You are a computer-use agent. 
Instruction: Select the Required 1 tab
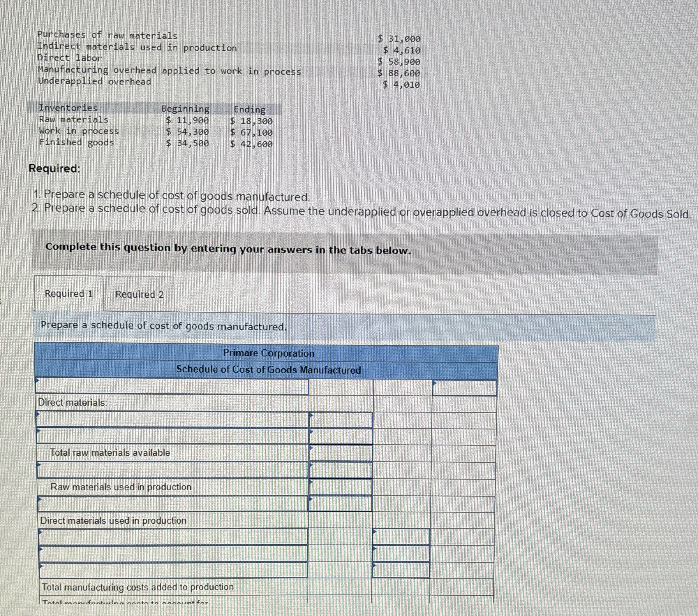[69, 294]
